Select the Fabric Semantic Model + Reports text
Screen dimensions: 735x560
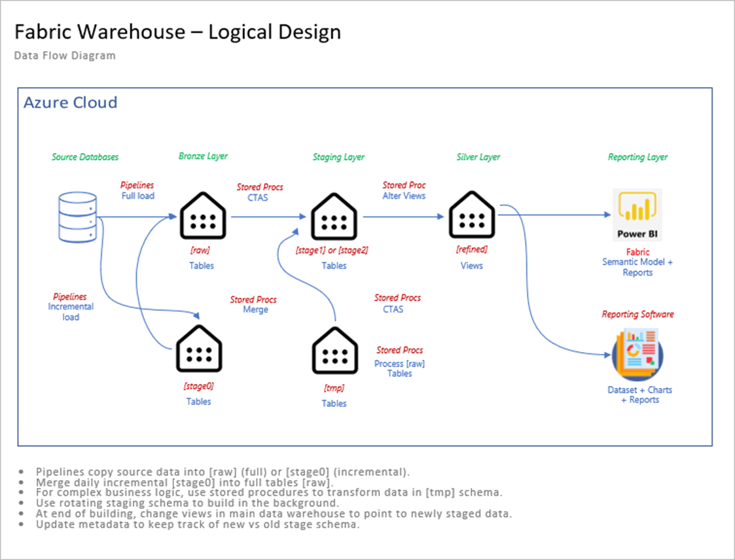tap(637, 262)
